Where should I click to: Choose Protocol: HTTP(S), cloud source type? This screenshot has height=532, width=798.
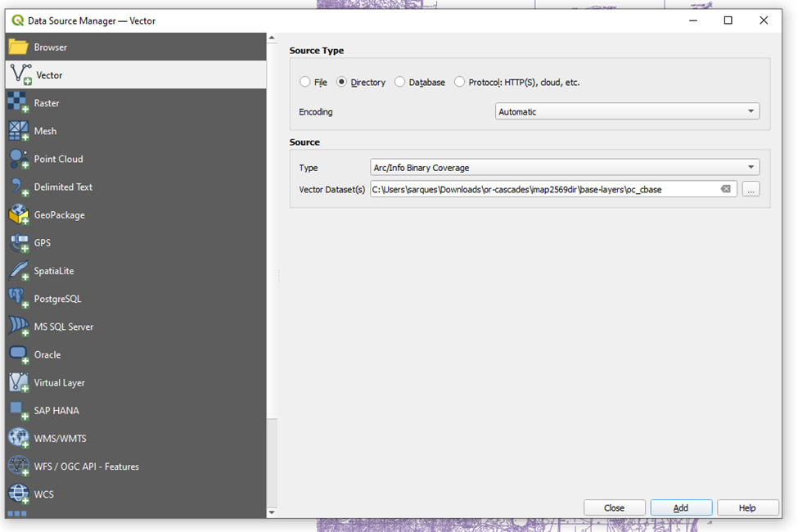(x=459, y=82)
